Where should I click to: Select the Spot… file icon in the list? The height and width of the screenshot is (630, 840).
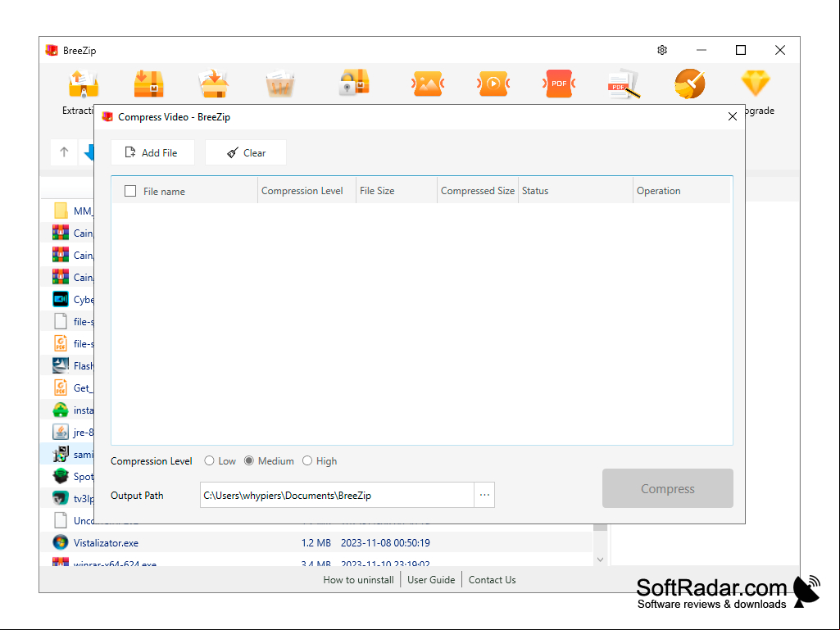61,476
